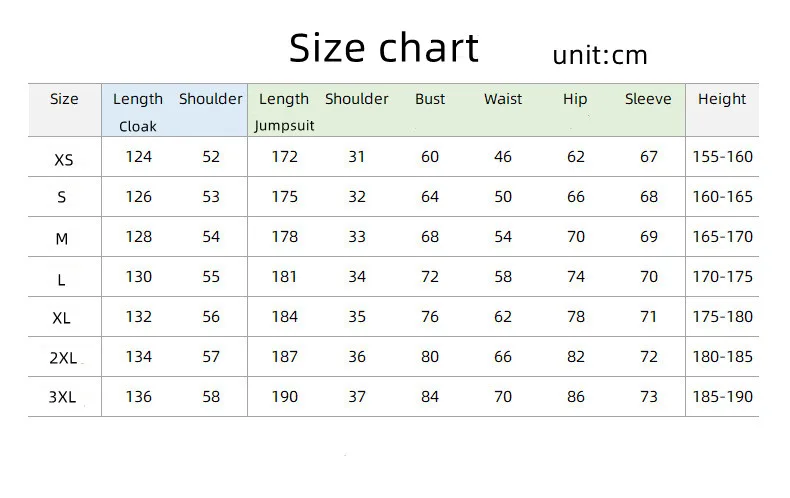This screenshot has width=790, height=498.
Task: Select the Hip column header
Action: pos(575,99)
